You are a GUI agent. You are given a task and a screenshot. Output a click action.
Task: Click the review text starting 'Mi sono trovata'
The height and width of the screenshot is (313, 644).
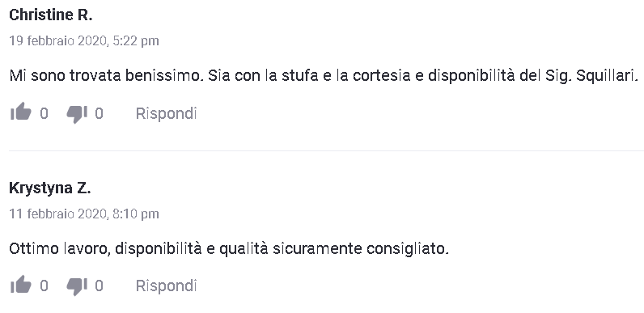point(324,75)
